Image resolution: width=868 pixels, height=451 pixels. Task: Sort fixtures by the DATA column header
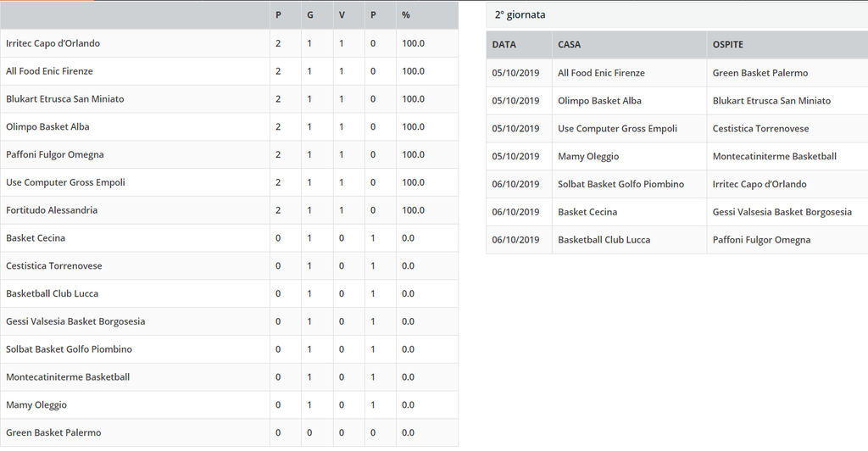click(x=504, y=45)
